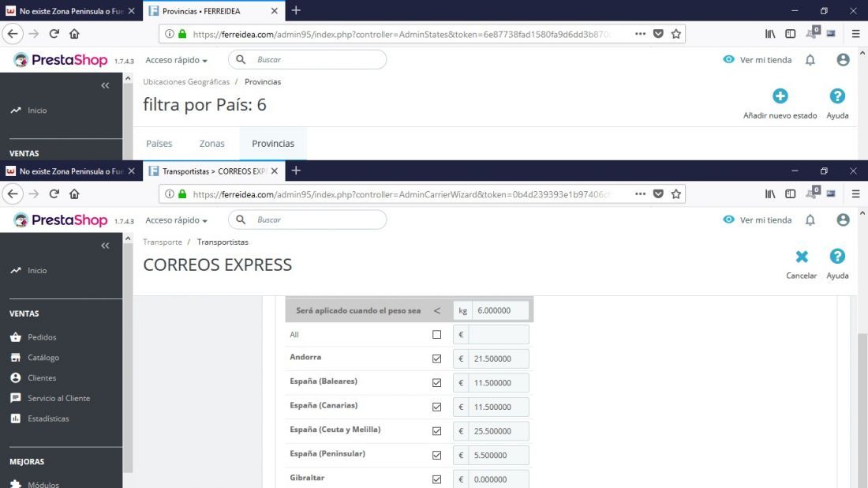
Task: Uncheck Andorra zone checkbox
Action: click(437, 358)
